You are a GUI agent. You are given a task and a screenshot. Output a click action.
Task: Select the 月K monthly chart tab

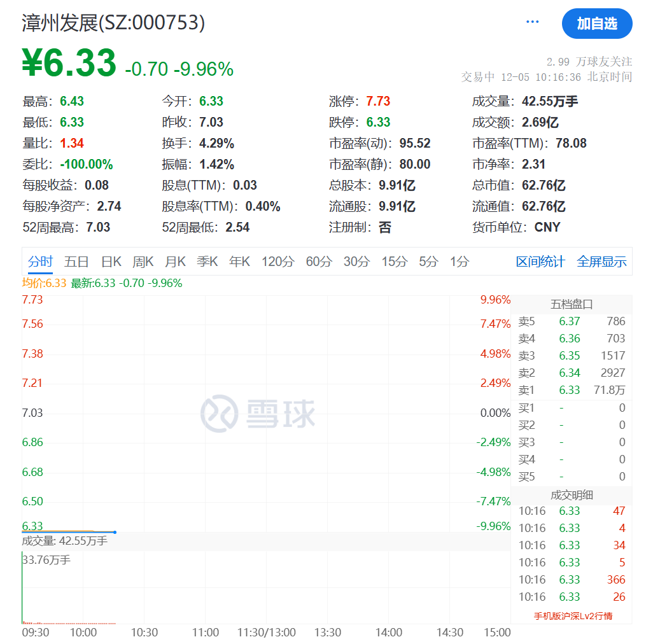[x=175, y=262]
